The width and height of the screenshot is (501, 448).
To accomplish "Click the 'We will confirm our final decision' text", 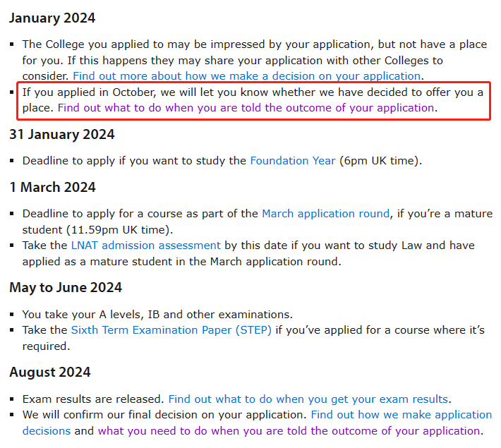I will tap(164, 415).
